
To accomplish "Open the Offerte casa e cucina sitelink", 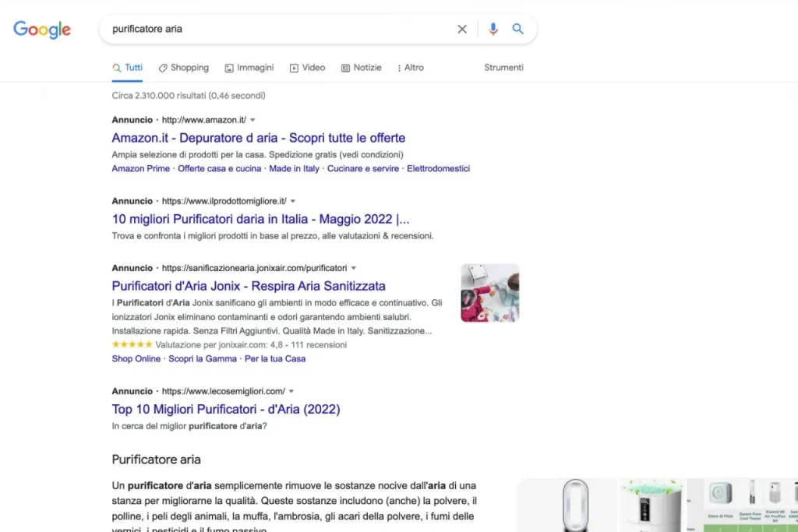I will (x=219, y=168).
